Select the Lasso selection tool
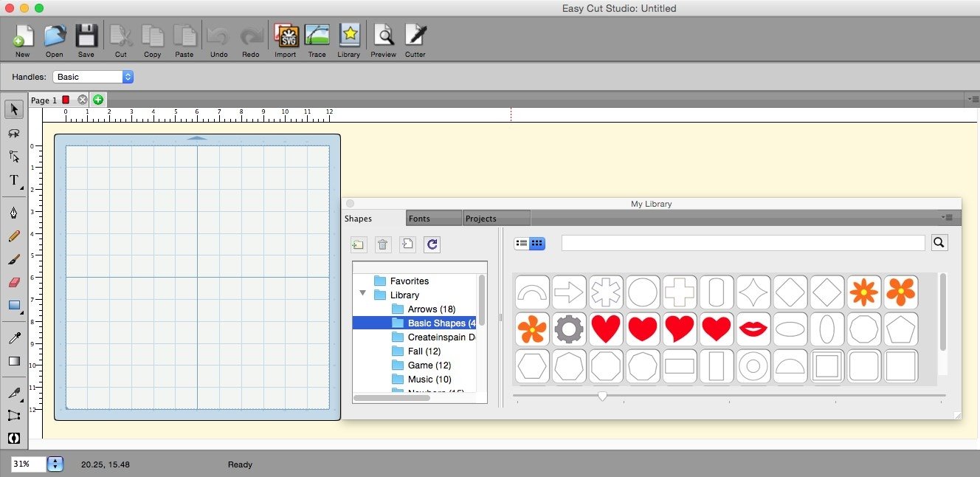Viewport: 980px width, 477px height. [14, 133]
